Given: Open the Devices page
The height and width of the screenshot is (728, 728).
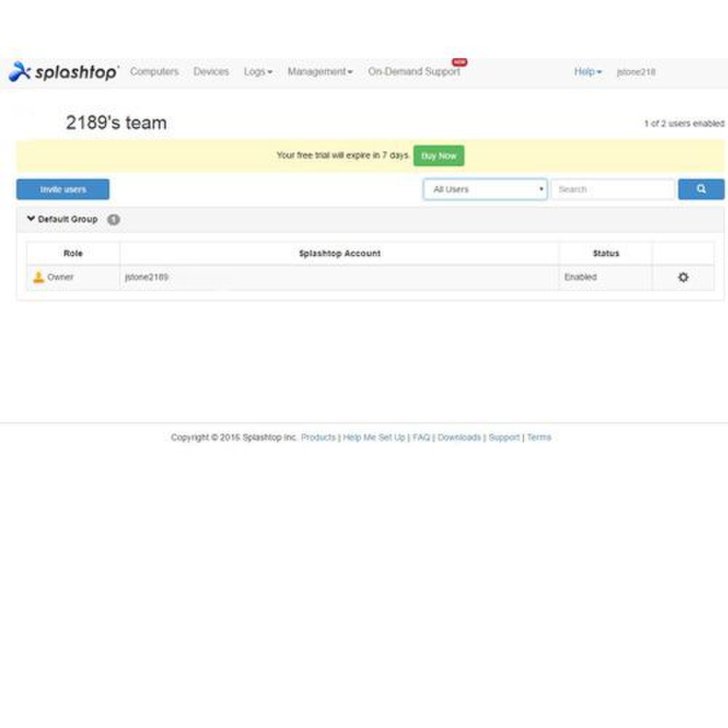Looking at the screenshot, I should 211,72.
